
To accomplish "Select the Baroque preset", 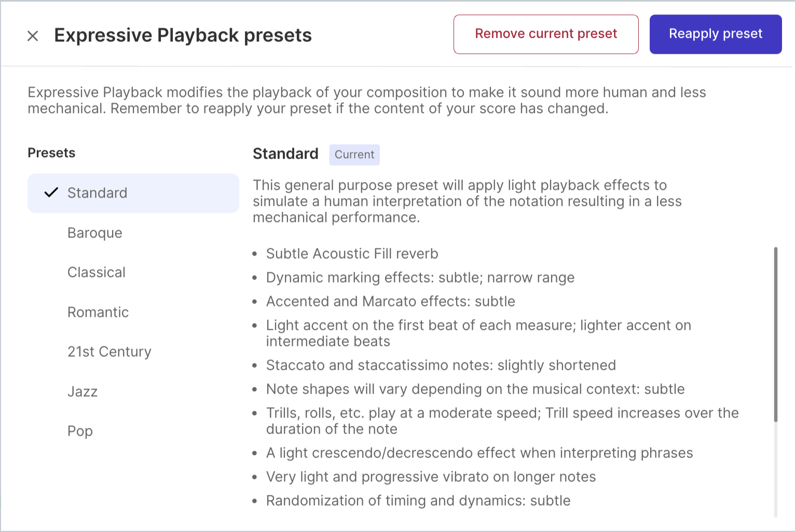I will [94, 233].
